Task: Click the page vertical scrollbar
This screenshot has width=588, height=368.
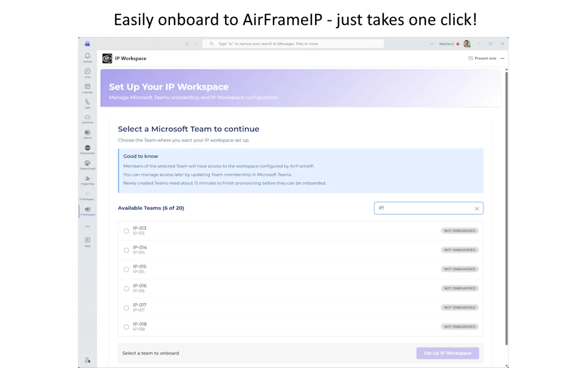Action: click(x=506, y=208)
